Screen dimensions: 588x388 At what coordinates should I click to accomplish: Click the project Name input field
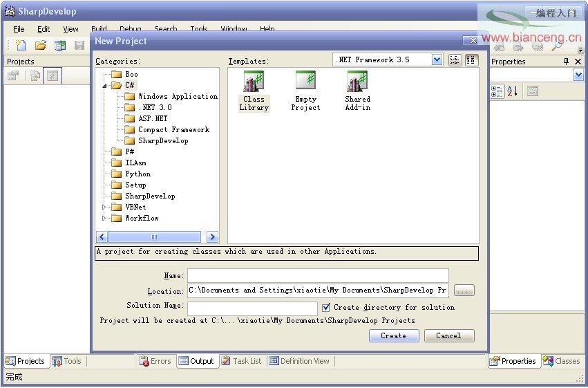(x=318, y=275)
